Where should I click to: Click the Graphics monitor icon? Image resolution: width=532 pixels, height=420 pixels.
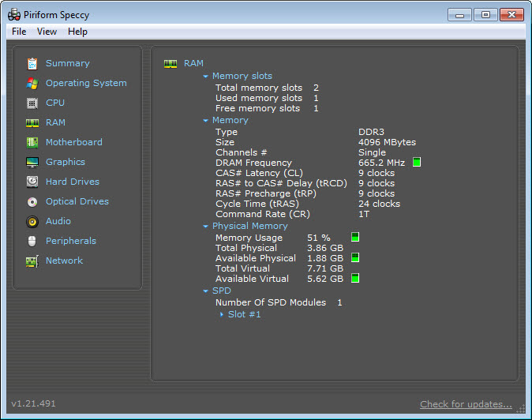click(32, 162)
